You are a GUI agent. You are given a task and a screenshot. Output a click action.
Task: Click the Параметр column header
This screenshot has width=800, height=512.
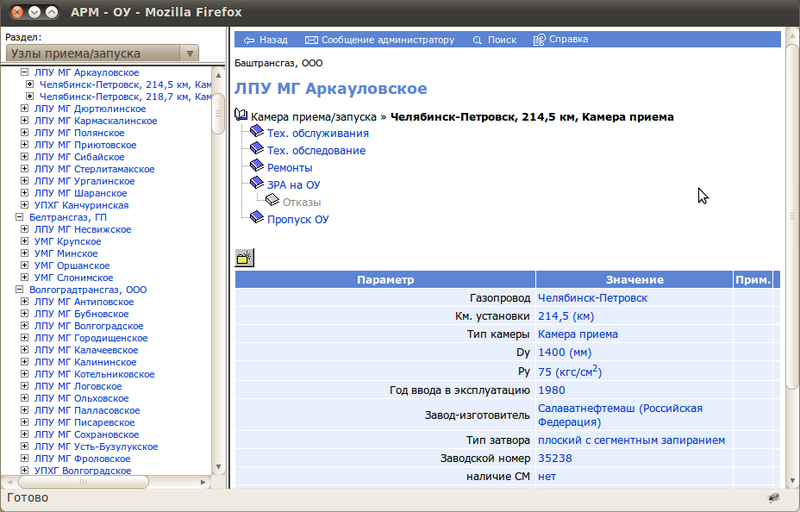(385, 279)
